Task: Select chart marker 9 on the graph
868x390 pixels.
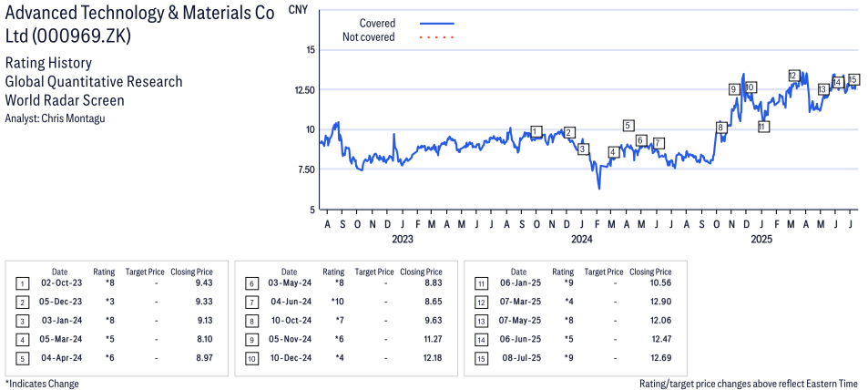Action: click(734, 89)
